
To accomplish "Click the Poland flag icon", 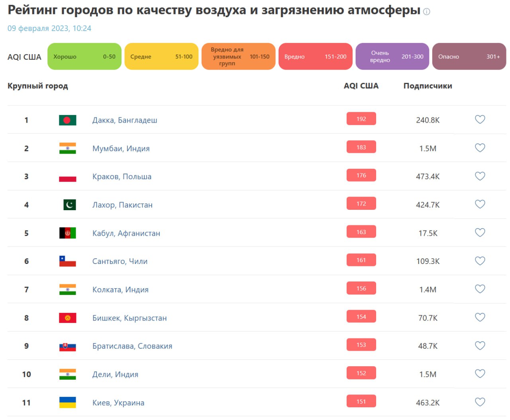I will point(67,176).
